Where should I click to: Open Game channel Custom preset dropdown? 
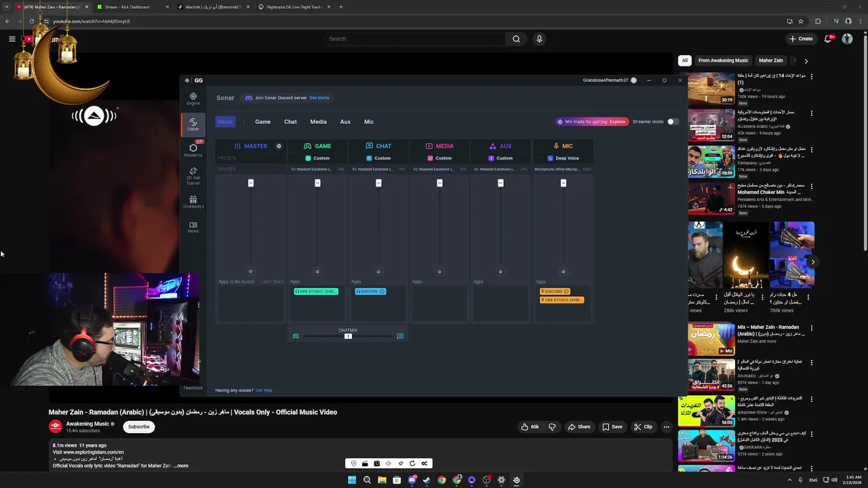point(317,158)
